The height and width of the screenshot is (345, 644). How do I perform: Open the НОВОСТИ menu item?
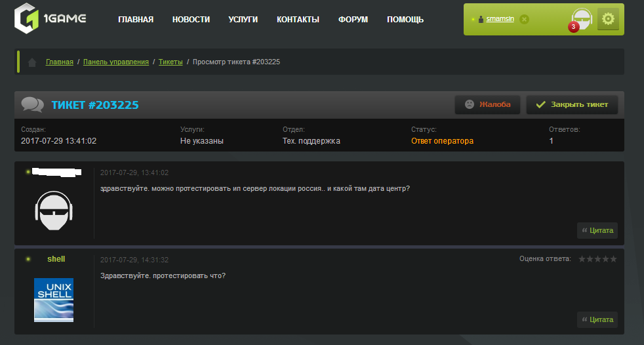(x=191, y=19)
